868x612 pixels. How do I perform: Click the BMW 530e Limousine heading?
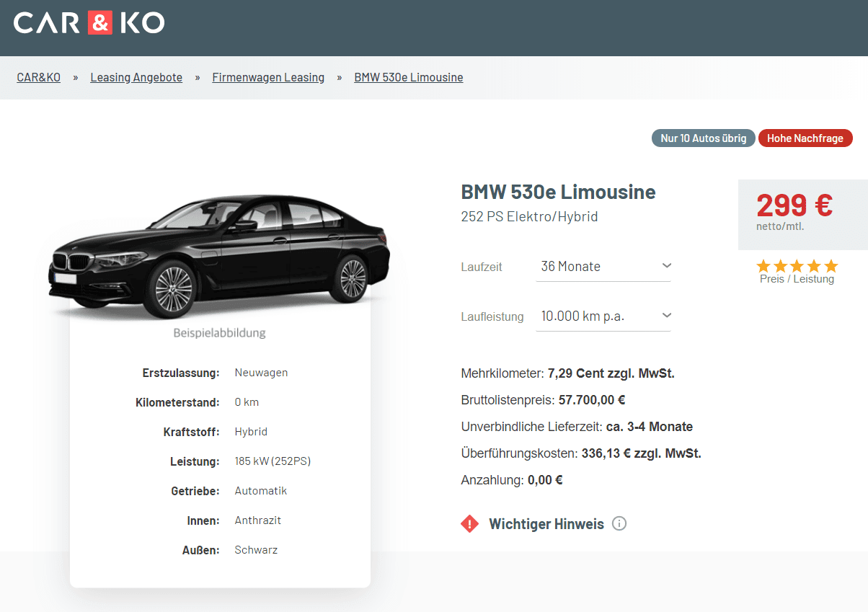(x=559, y=192)
